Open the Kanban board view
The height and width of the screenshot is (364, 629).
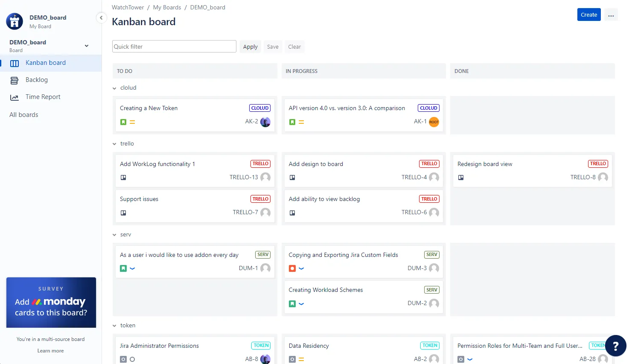point(51,63)
